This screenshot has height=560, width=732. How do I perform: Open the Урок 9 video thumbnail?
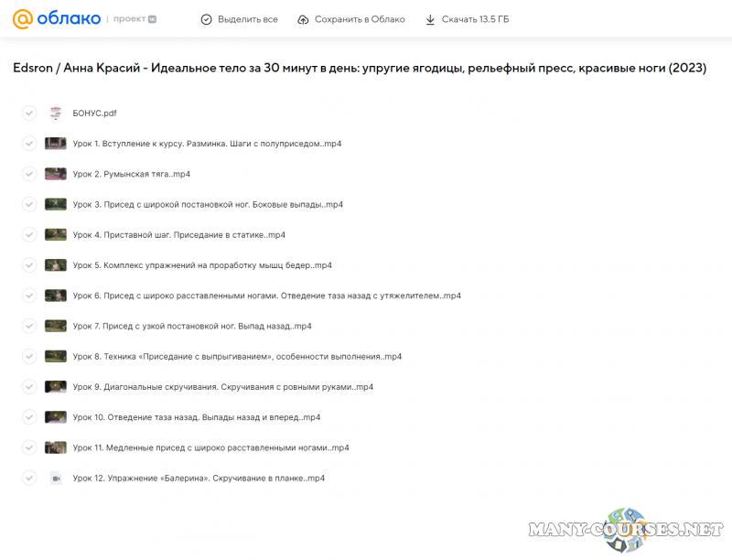tap(56, 387)
